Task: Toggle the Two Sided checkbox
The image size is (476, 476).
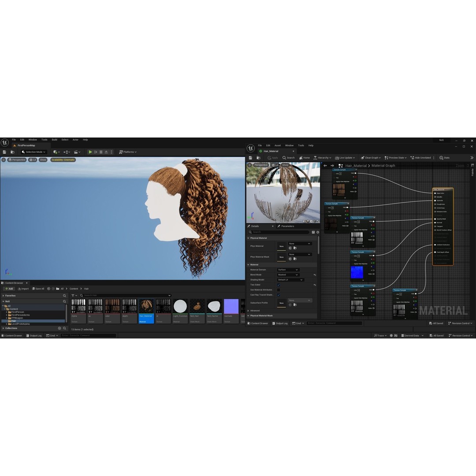Action: [x=279, y=284]
